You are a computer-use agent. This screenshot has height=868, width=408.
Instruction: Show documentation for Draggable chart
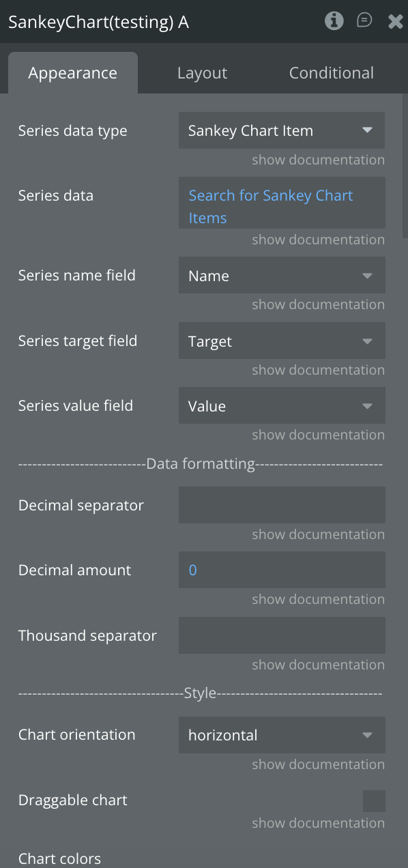(x=318, y=823)
